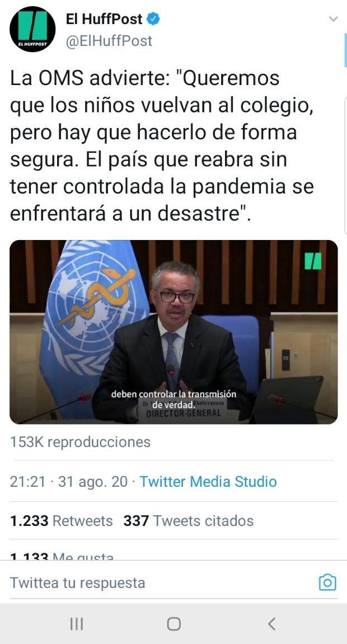View the 337 Tweets citados list
Screen dimensions: 347x644
tap(189, 521)
